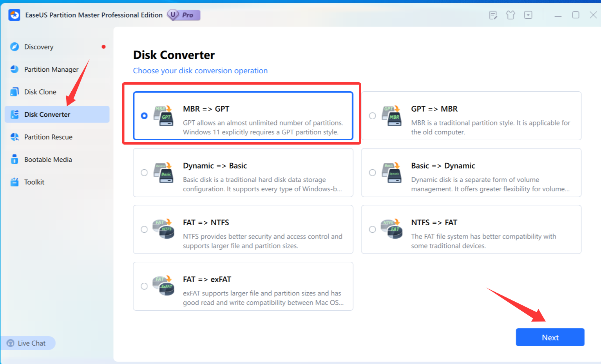This screenshot has width=601, height=364.
Task: Click the "GPT => MBR" title text
Action: pos(434,109)
